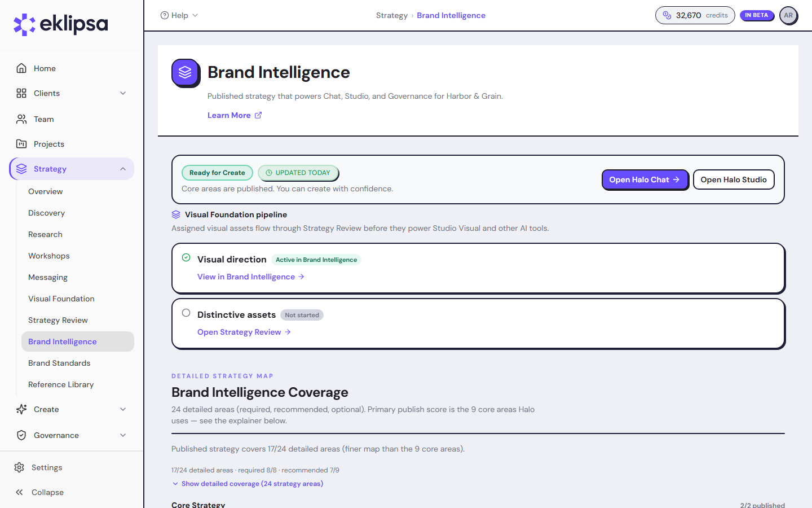Click the Open Halo Chat button

point(645,179)
